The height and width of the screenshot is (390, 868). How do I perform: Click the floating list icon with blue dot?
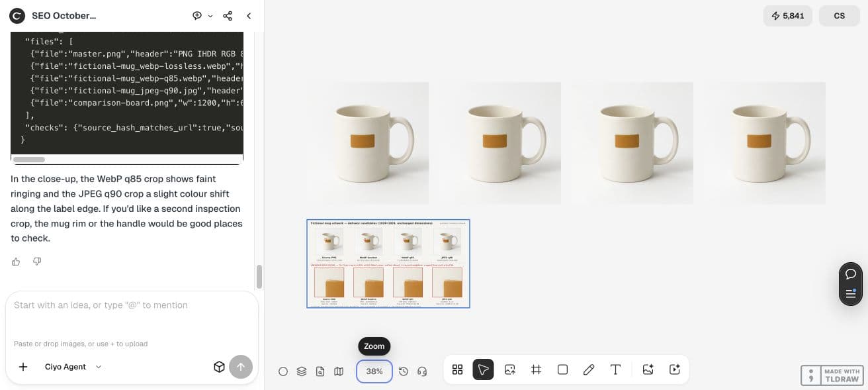[851, 294]
